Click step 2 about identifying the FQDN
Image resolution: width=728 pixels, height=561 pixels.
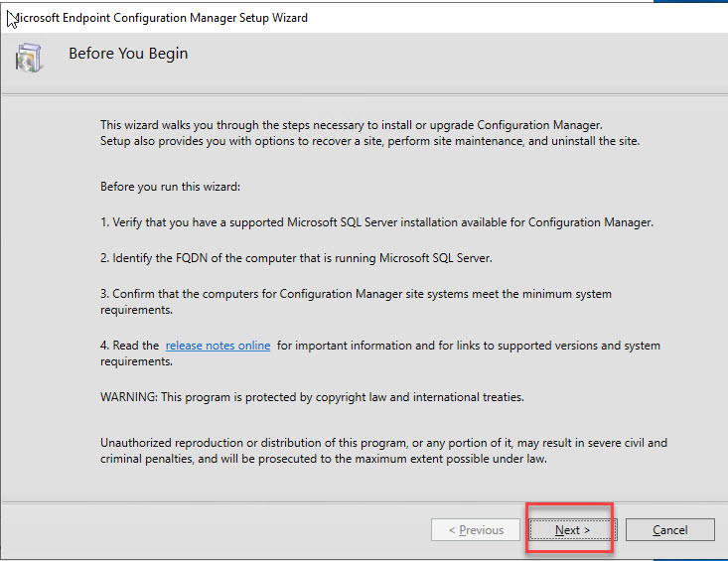[x=296, y=258]
